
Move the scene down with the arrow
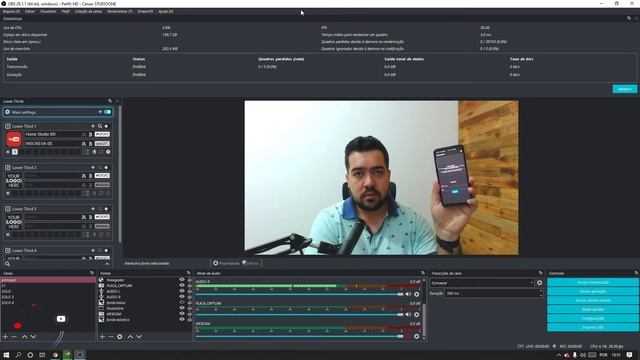tap(33, 337)
